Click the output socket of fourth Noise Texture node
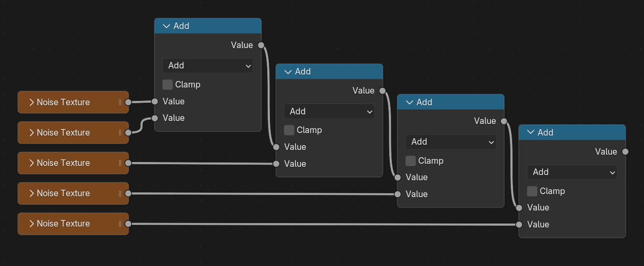This screenshot has width=644, height=266. [x=128, y=193]
